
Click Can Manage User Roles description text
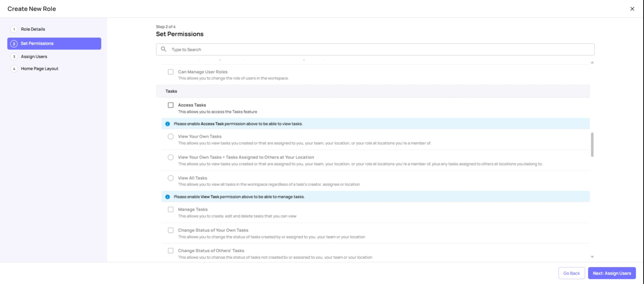point(233,78)
